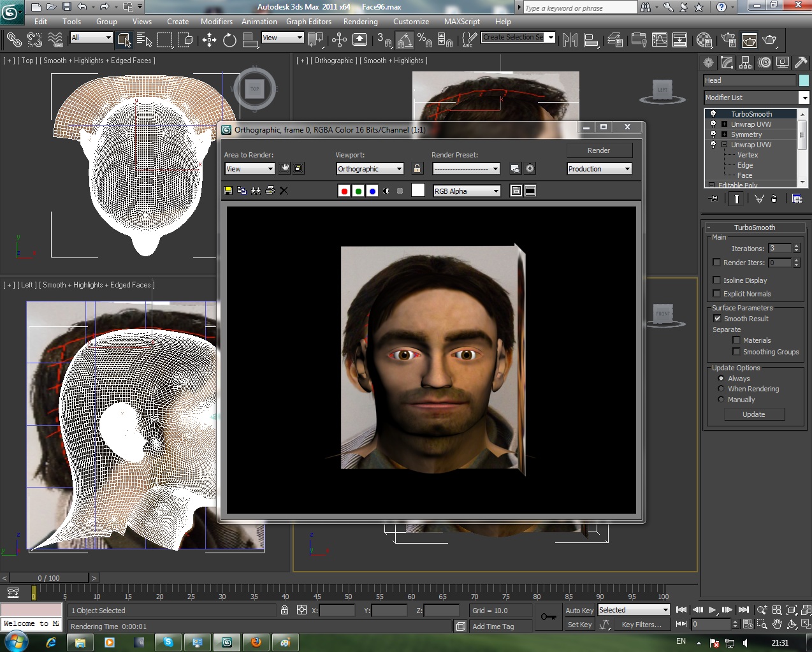Open the Modifier List dropdown
Screen dimensions: 812x652
tap(804, 98)
